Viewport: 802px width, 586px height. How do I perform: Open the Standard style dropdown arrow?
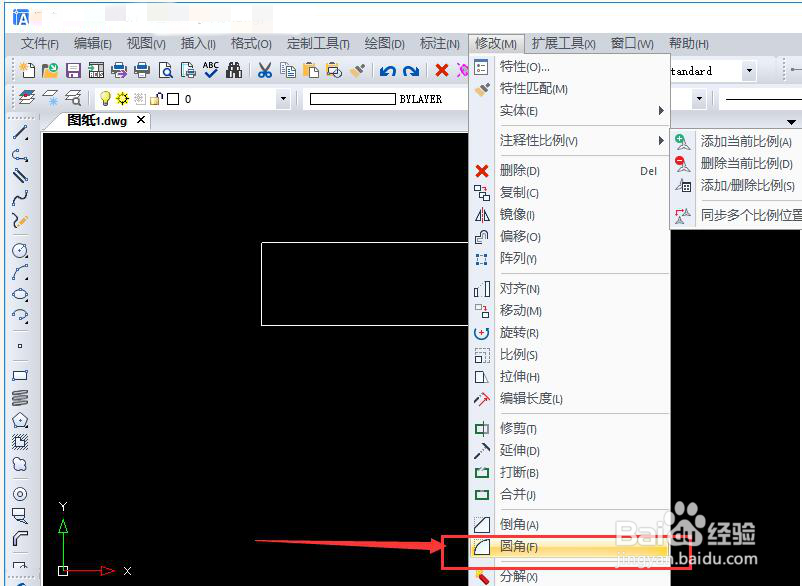749,71
